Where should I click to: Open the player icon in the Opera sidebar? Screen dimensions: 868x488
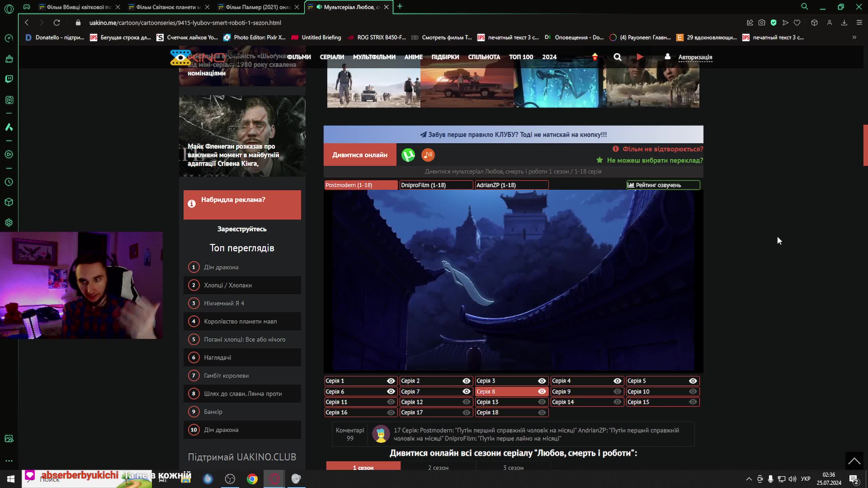pos(9,155)
